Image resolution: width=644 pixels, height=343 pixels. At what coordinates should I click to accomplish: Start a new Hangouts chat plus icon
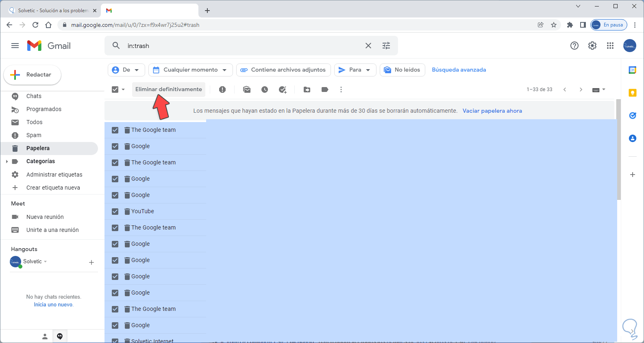(x=91, y=262)
